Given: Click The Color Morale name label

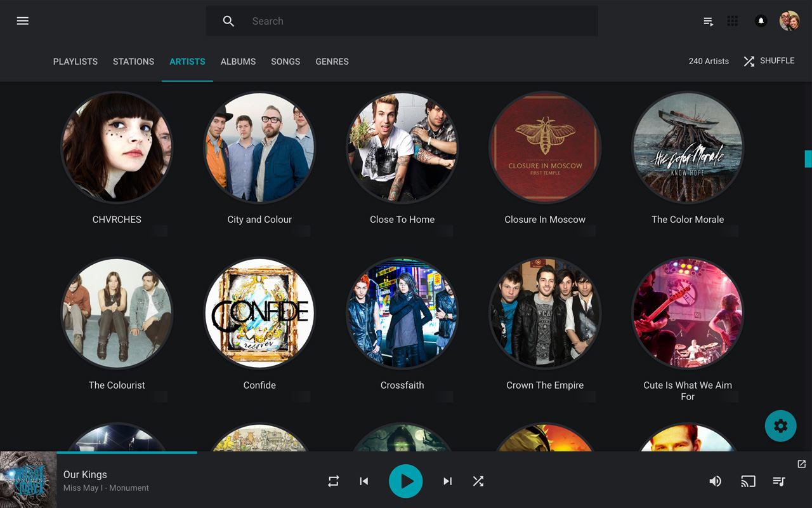Looking at the screenshot, I should [688, 220].
